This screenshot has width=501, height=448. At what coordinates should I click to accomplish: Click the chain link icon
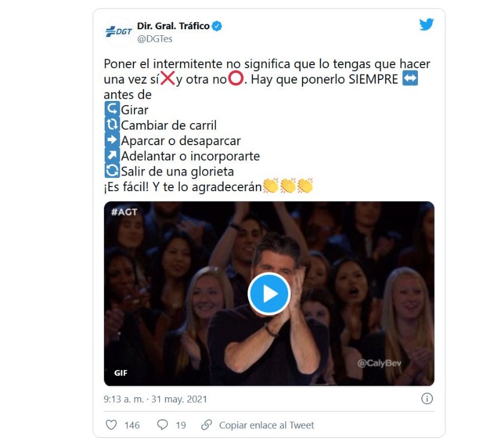coord(206,425)
